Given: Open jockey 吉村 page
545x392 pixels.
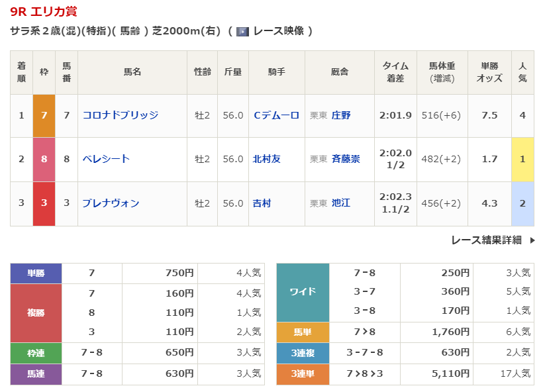Looking at the screenshot, I should pos(262,203).
